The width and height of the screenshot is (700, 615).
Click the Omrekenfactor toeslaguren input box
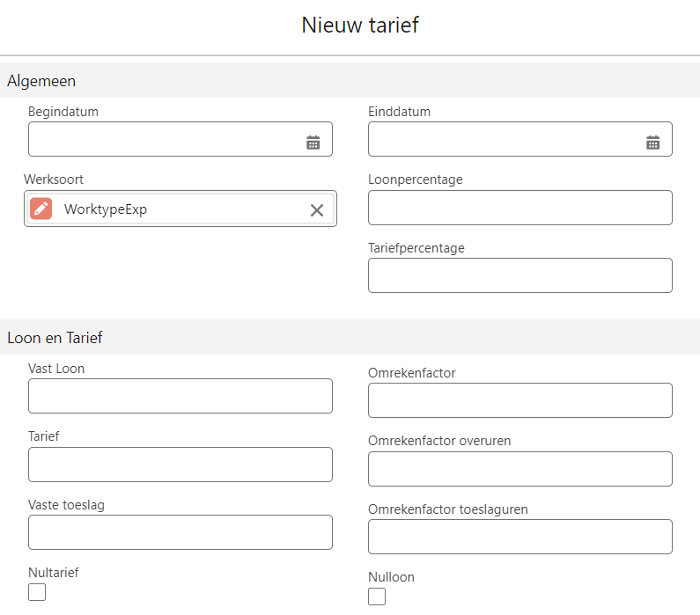[519, 537]
